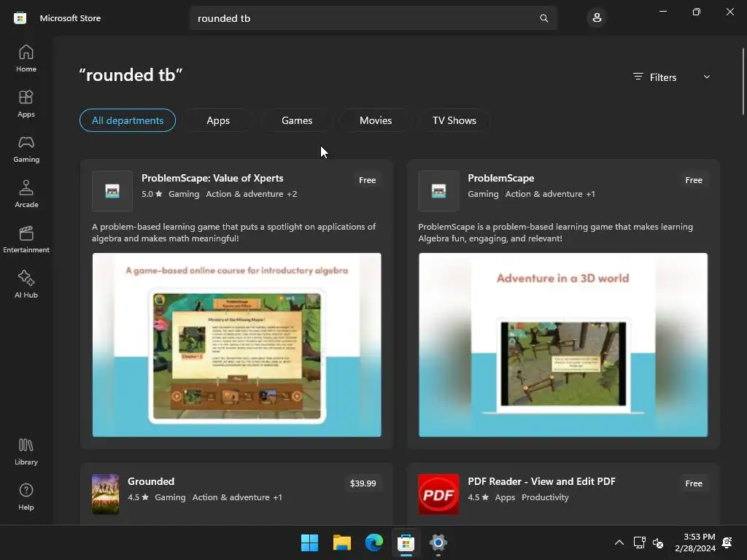The width and height of the screenshot is (747, 560).
Task: Show hidden system tray icons
Action: 619,542
